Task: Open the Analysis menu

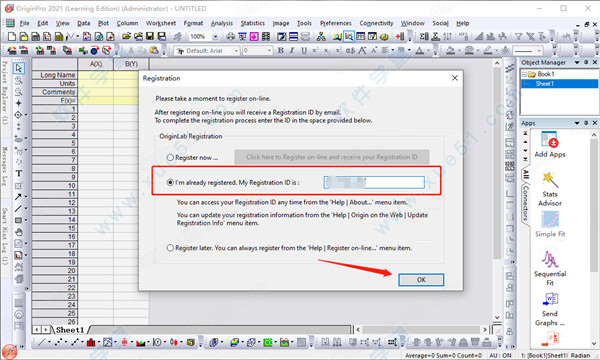Action: [222, 23]
